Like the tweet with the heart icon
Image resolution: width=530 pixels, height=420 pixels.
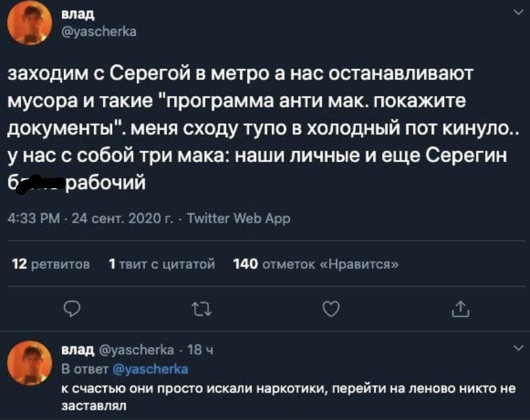click(x=330, y=310)
